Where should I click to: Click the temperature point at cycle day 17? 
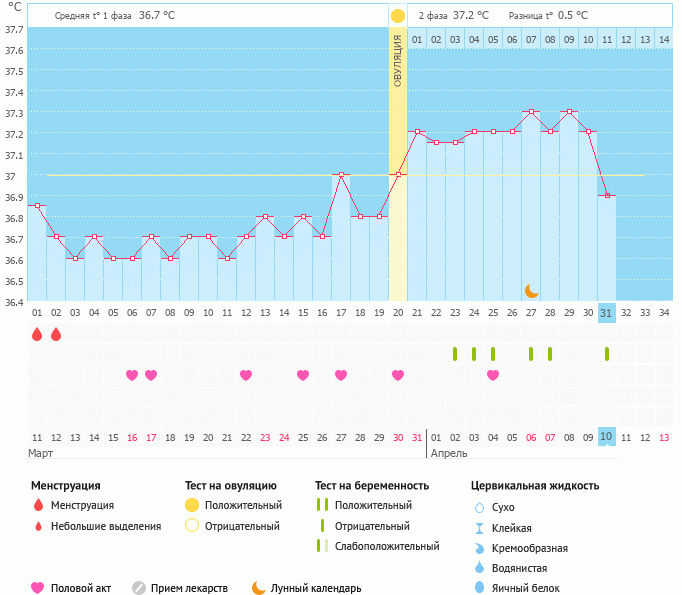coord(341,175)
